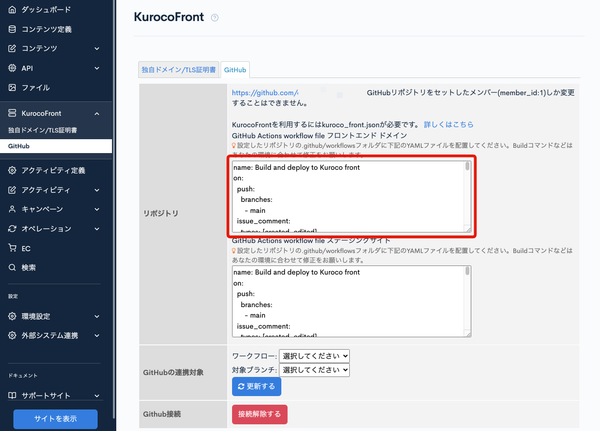Expand the 環境設定 menu chevron
This screenshot has height=431, width=600.
click(x=97, y=317)
